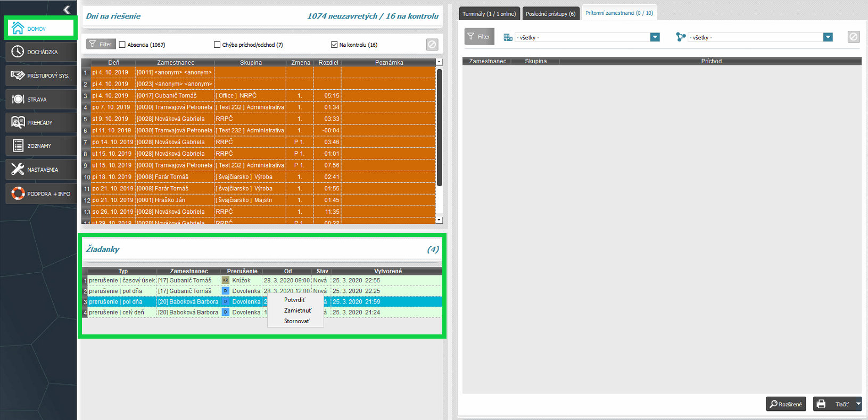Click the Rozšírené search button
Screen dimensions: 868x420
[x=786, y=404]
